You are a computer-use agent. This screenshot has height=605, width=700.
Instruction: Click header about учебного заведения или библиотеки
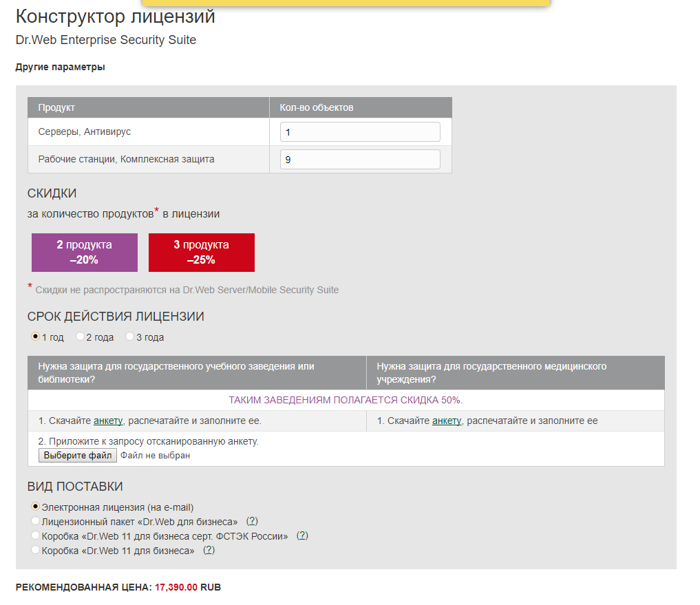(197, 373)
